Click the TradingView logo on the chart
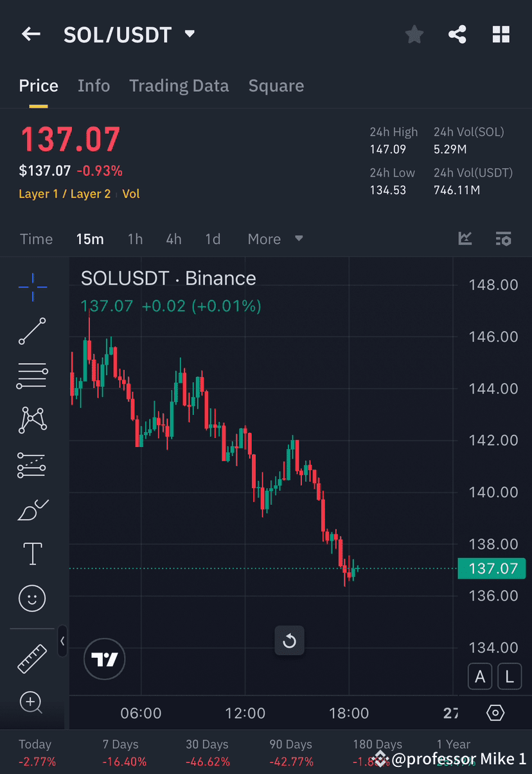 coord(104,659)
